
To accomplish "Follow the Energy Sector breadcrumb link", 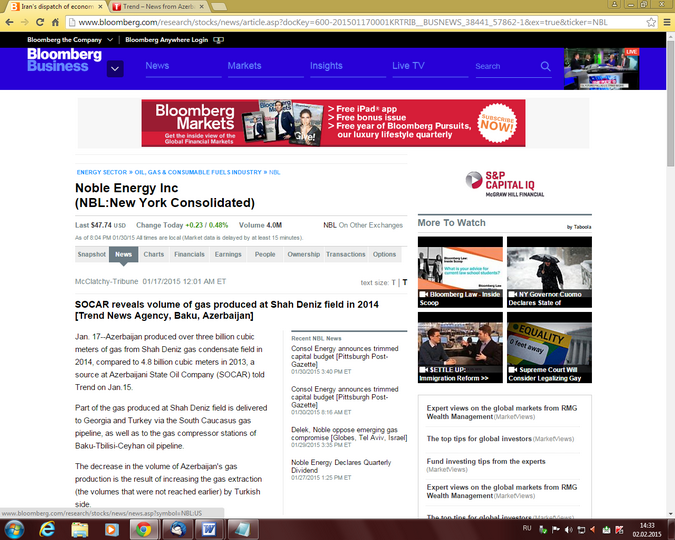I will coord(102,172).
